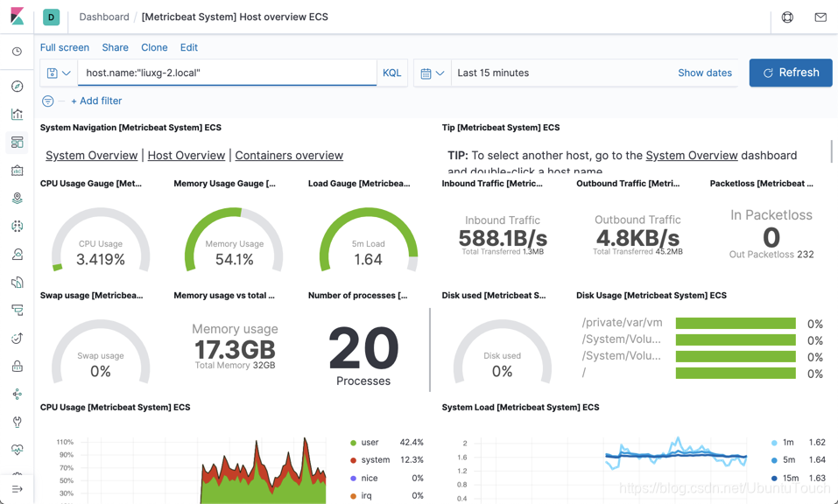Image resolution: width=838 pixels, height=504 pixels.
Task: Click the Swap usage 0% gauge
Action: click(101, 353)
